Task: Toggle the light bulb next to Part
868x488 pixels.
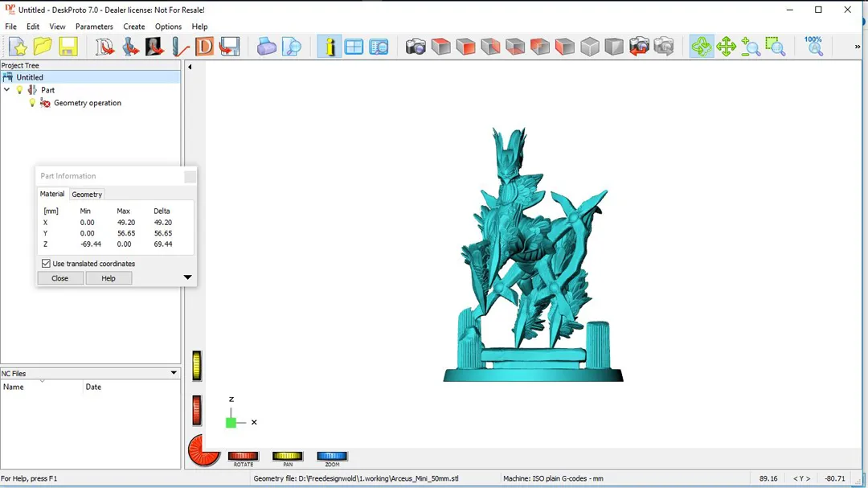Action: pos(20,90)
